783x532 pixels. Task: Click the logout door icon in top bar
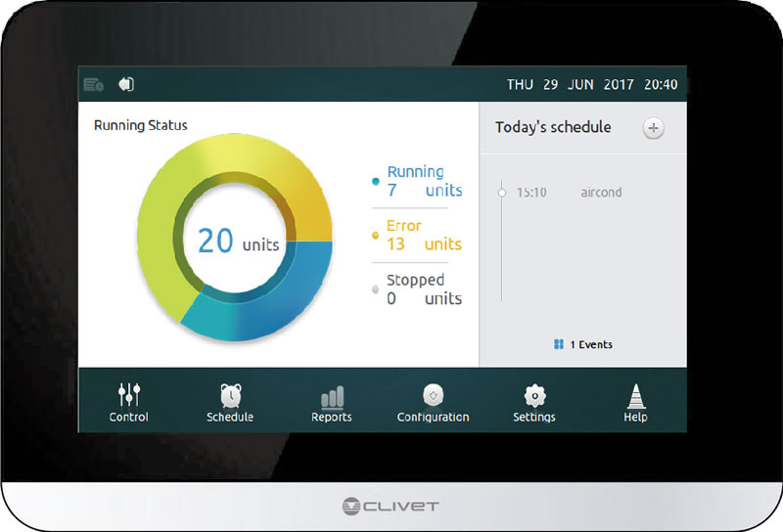coord(126,84)
